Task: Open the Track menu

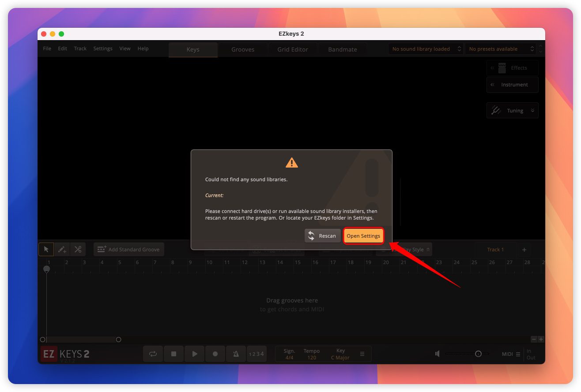Action: coord(80,49)
